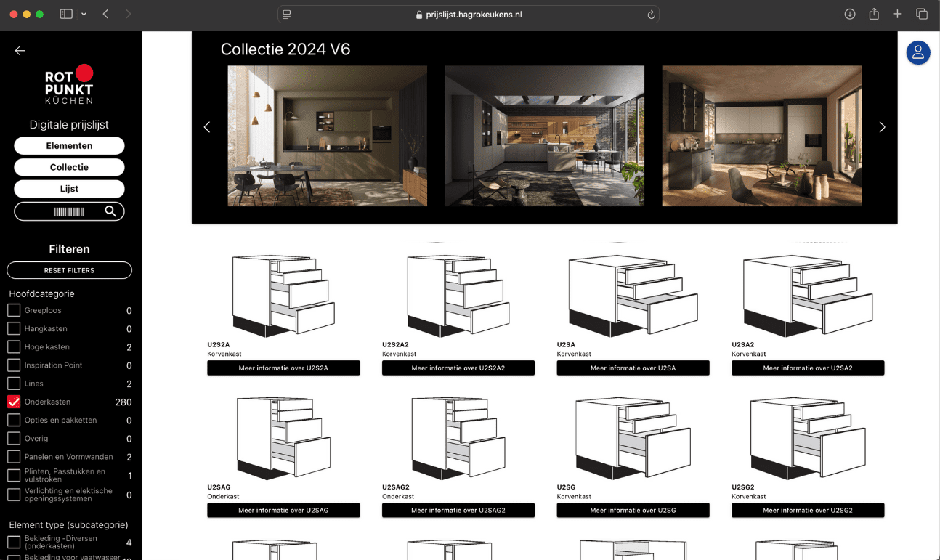Image resolution: width=940 pixels, height=560 pixels.
Task: Navigate back in Safari
Action: pos(105,14)
